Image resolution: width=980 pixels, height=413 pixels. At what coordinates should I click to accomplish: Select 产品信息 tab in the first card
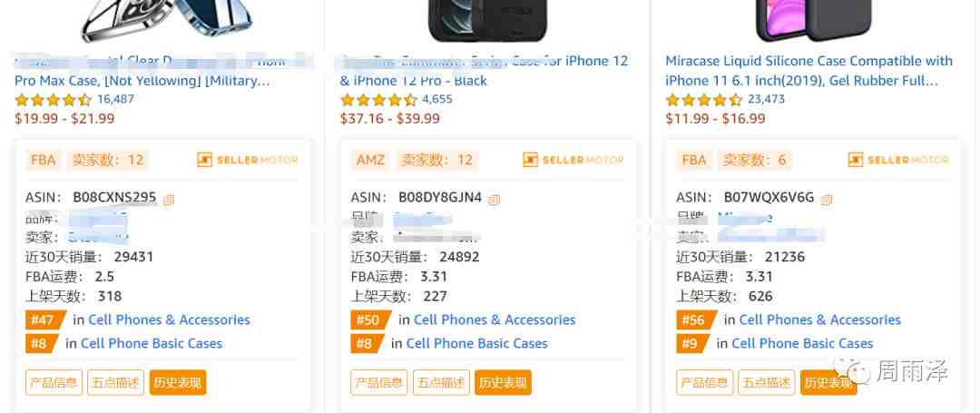54,382
